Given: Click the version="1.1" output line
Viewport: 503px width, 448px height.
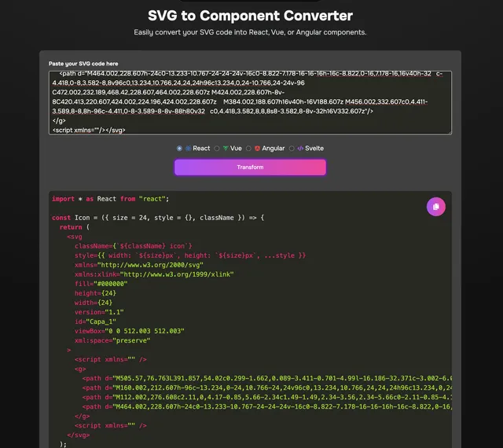Looking at the screenshot, I should coord(99,312).
